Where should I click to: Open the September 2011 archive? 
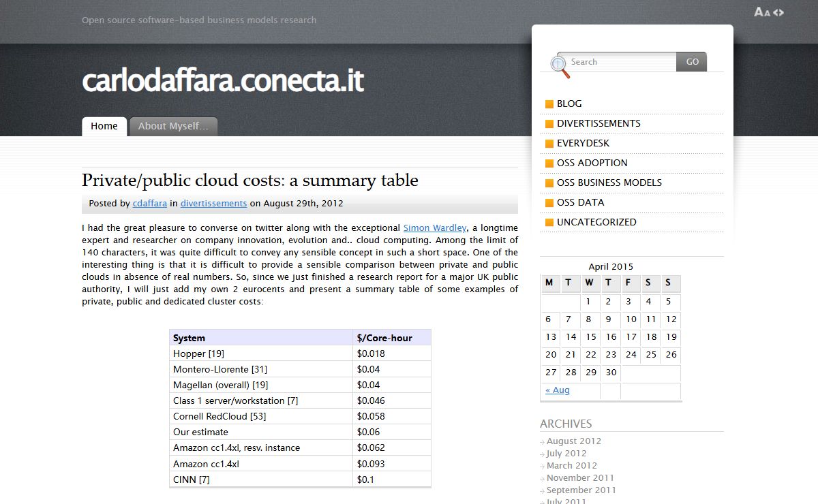581,490
